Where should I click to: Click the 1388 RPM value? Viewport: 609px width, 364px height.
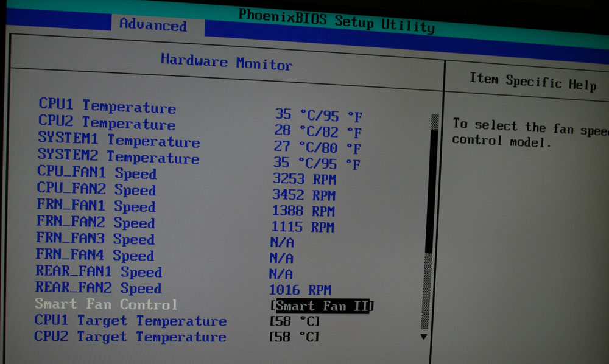coord(303,211)
